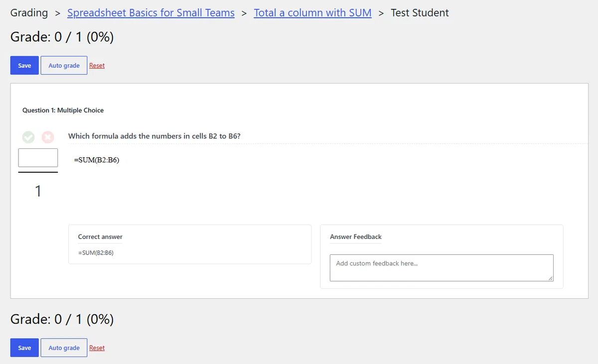This screenshot has width=598, height=364.
Task: Click the Answer Feedback heading
Action: [x=356, y=237]
